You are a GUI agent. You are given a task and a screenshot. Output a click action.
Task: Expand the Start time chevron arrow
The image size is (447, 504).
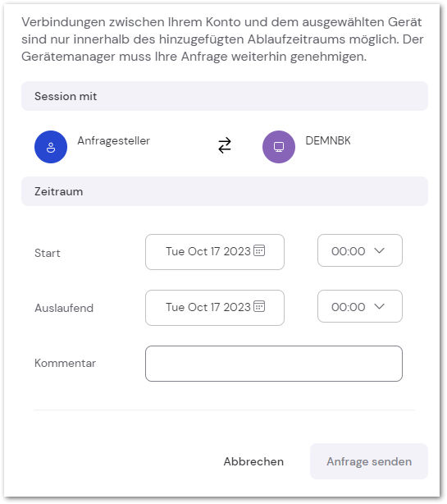pos(379,250)
